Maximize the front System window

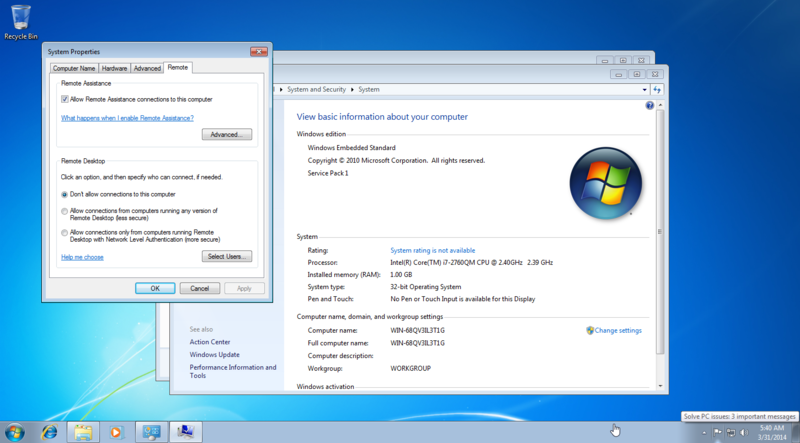tap(637, 75)
